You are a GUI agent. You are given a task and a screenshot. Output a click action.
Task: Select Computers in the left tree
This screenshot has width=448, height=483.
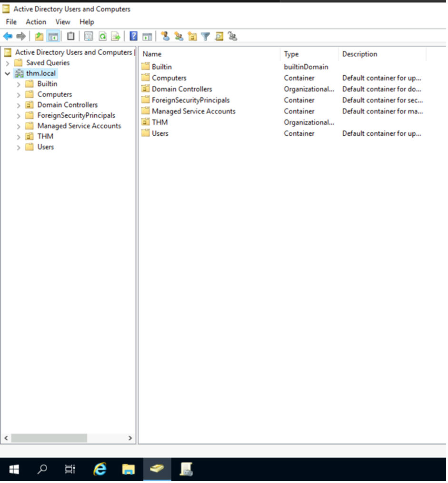(x=55, y=94)
